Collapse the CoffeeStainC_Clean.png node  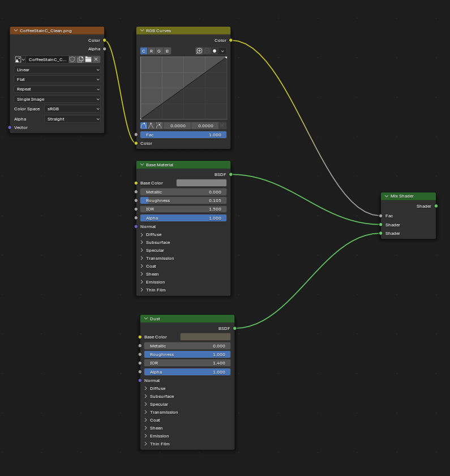tap(16, 31)
